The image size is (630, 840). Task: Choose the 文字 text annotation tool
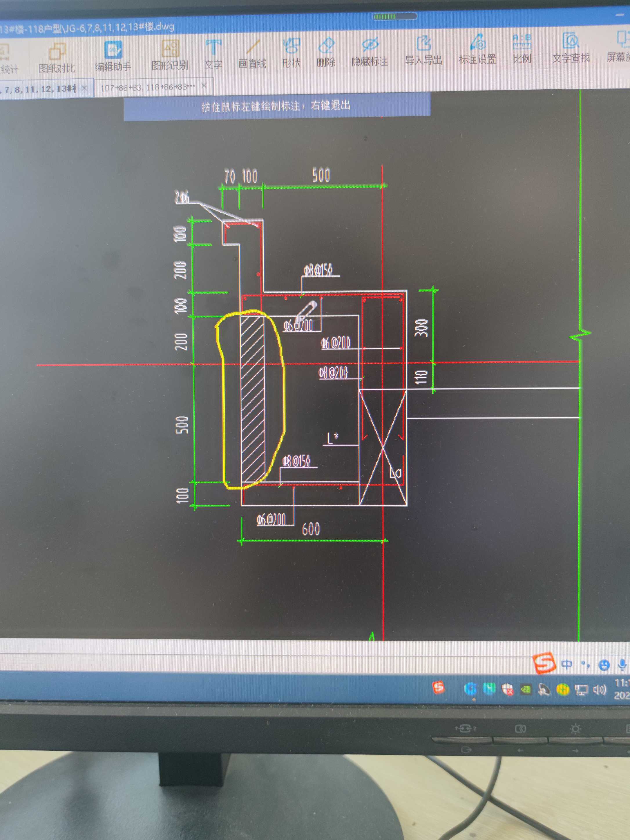click(213, 54)
